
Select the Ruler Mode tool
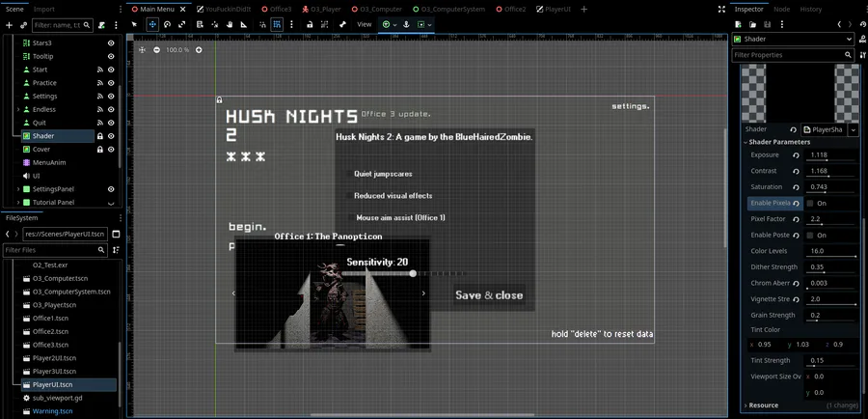(244, 24)
